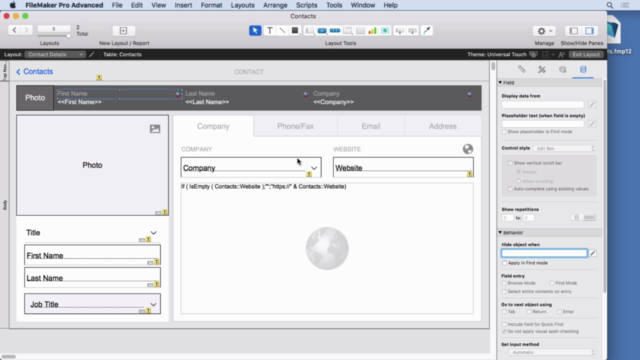Screen dimensions: 640x360
Task: Open the Set input method dropdown
Action: (552, 352)
